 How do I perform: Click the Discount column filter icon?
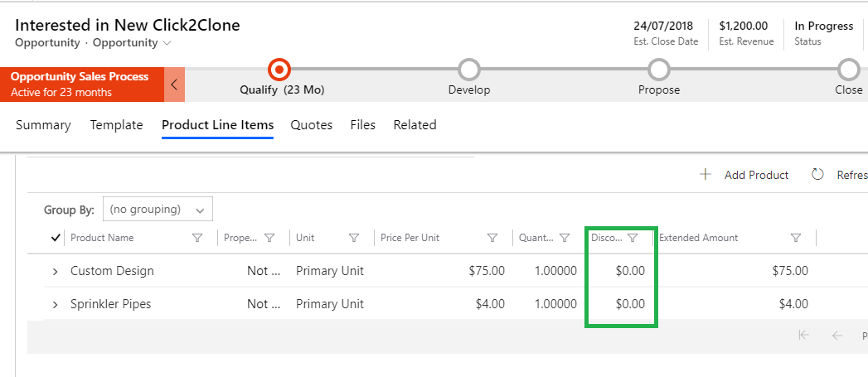point(633,238)
